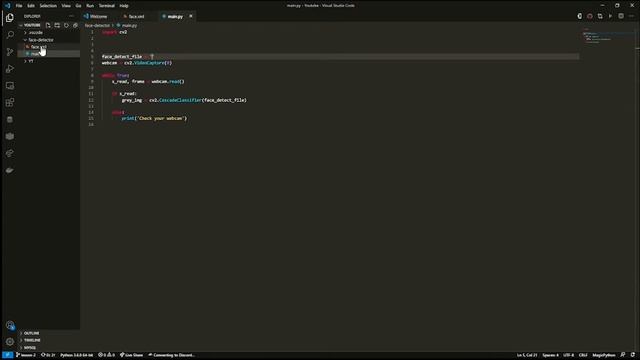Click line 15 print statement in editor
The image size is (640, 360).
pos(154,118)
